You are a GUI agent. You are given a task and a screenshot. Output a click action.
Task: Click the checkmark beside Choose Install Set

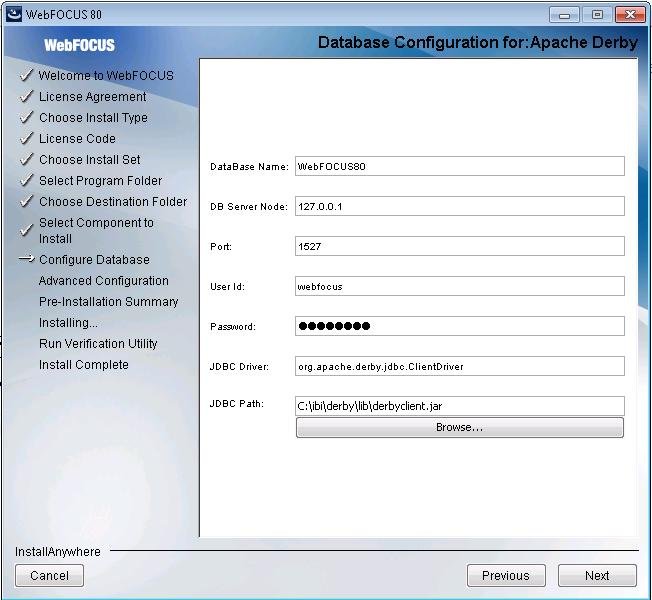[26, 159]
